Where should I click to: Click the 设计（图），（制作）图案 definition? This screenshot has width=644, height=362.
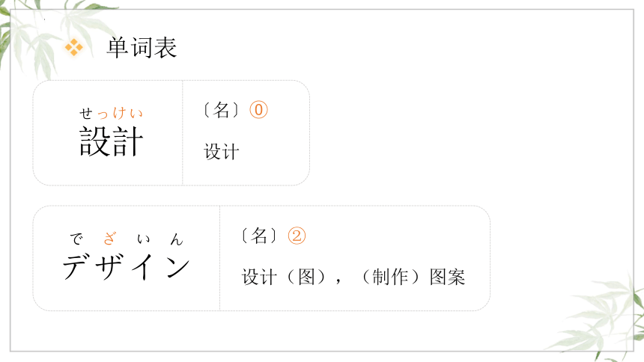click(353, 277)
